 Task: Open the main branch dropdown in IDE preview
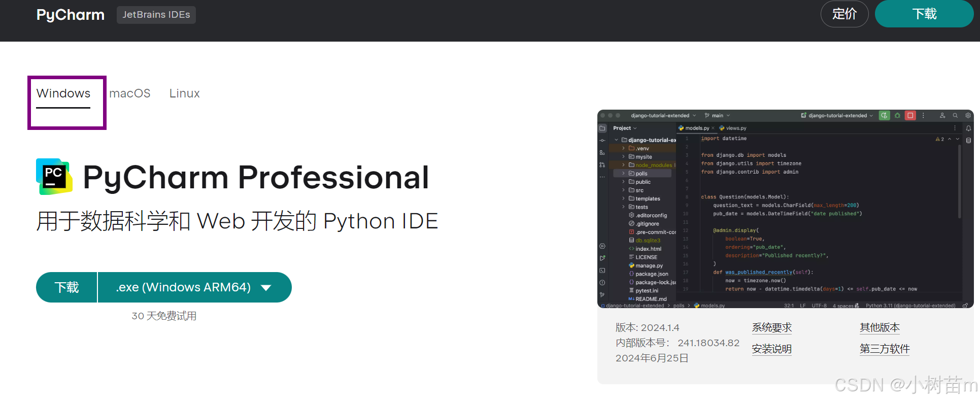[x=718, y=116]
